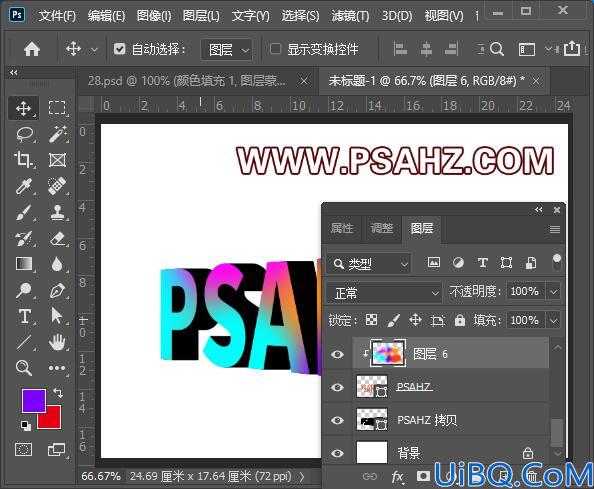Select the Brush tool
The height and width of the screenshot is (489, 594).
point(24,212)
